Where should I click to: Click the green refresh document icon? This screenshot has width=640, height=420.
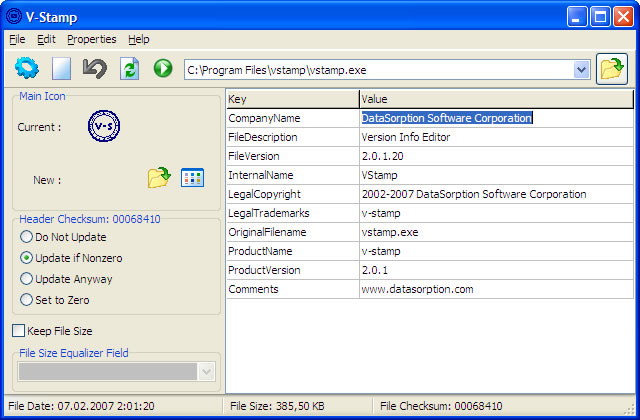pos(129,68)
